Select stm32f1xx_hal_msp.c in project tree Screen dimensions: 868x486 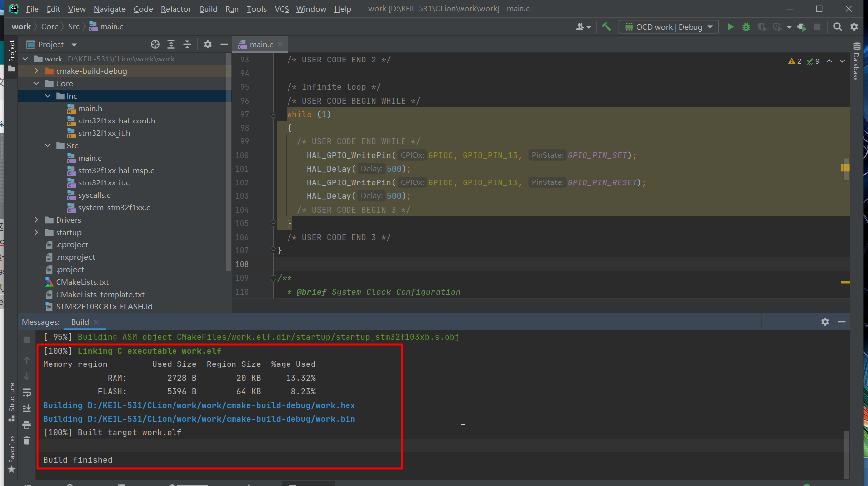tap(116, 170)
